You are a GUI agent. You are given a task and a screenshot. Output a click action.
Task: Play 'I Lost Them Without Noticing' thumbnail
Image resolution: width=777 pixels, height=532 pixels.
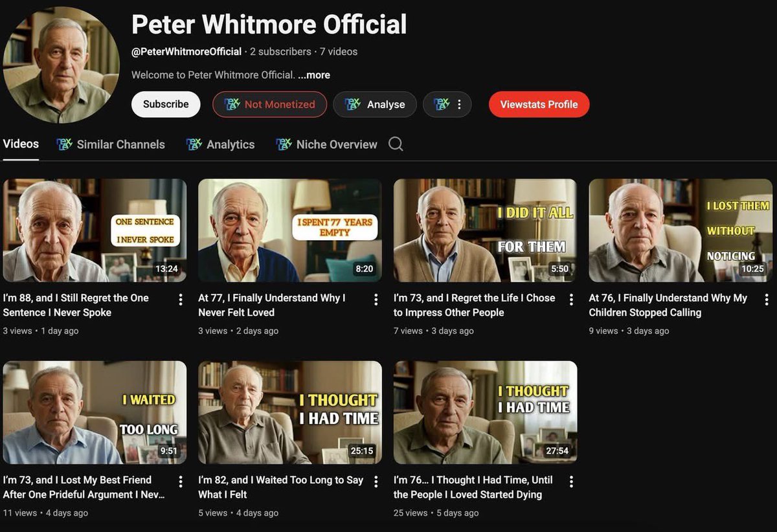[681, 230]
